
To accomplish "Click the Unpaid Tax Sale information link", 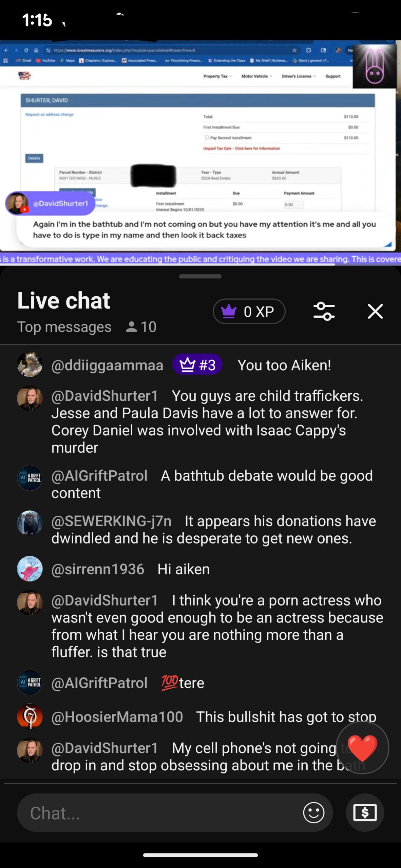I will click(242, 148).
